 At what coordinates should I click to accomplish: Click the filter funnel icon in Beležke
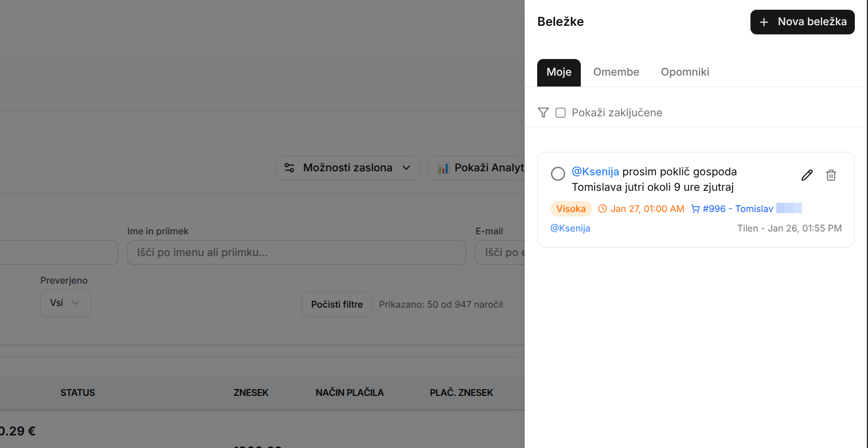pyautogui.click(x=544, y=113)
